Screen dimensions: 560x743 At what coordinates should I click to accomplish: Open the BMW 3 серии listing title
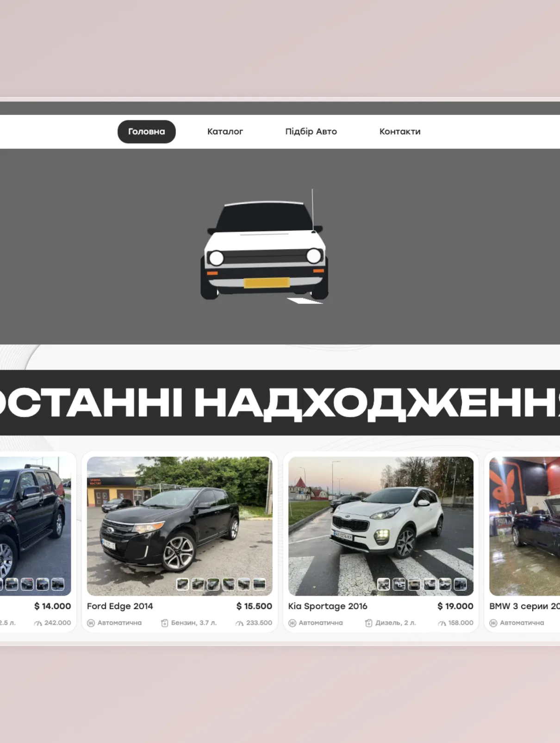pyautogui.click(x=524, y=606)
